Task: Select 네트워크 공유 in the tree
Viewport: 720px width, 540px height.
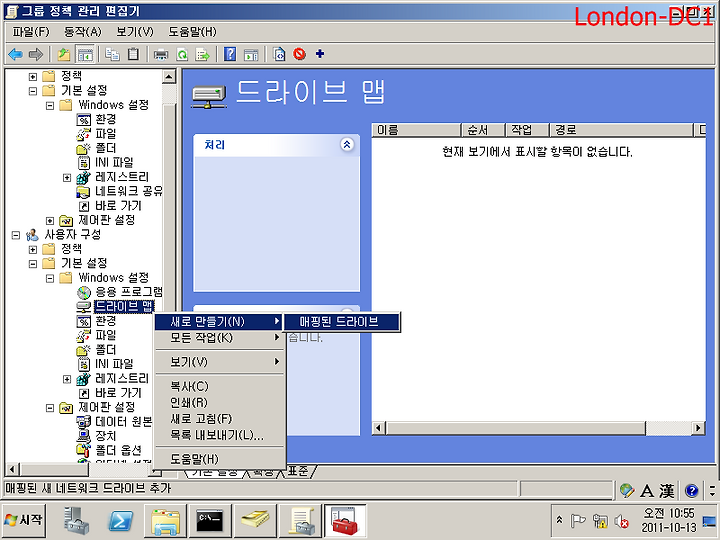Action: 129,191
